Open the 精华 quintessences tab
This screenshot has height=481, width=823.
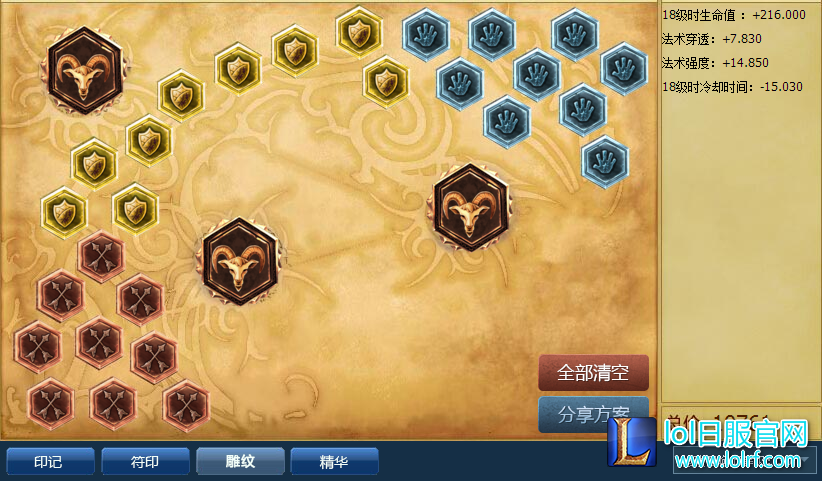(334, 462)
